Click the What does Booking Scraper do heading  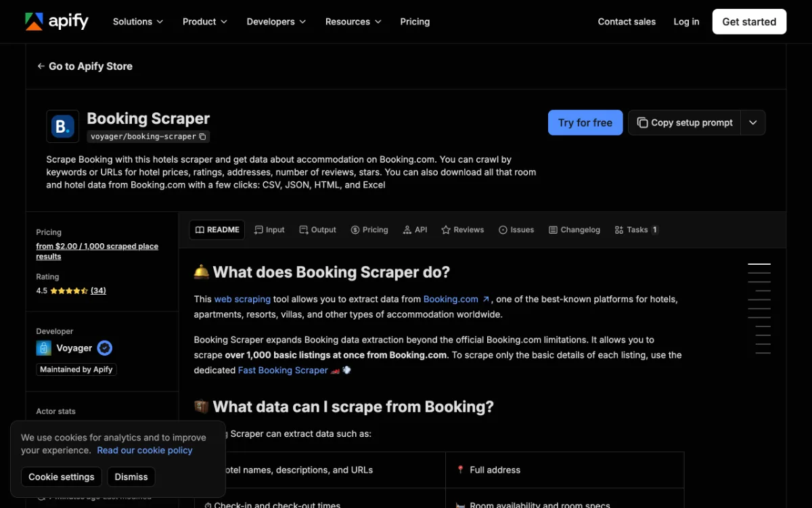tap(322, 272)
